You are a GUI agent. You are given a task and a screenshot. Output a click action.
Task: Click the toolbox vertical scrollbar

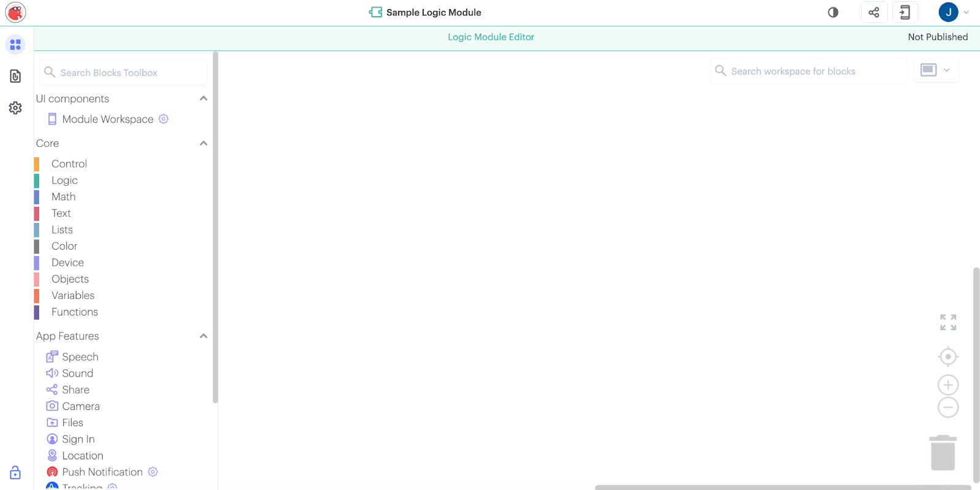(215, 227)
